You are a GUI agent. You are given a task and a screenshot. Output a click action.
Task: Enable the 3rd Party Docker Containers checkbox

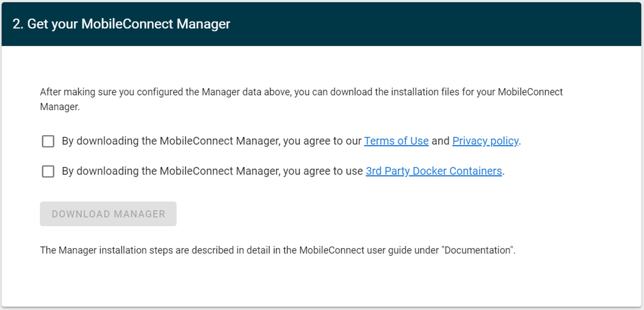click(48, 171)
